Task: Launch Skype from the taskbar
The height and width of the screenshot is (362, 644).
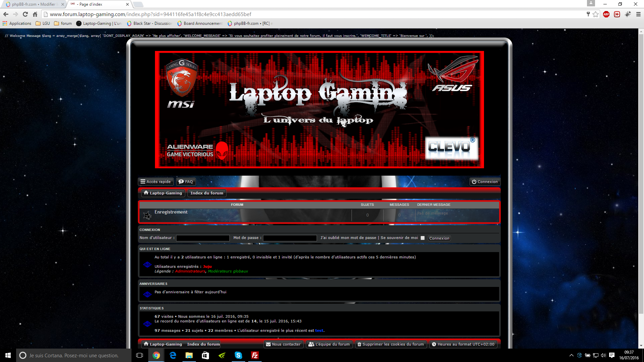Action: click(238, 355)
